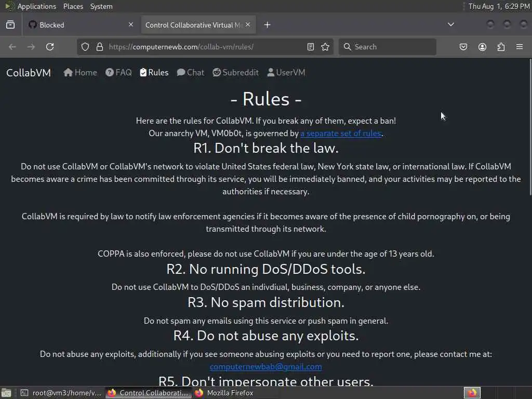Switch to the Control Collaborati... taskbar window
Viewport: 532px width, 399px height.
click(148, 393)
